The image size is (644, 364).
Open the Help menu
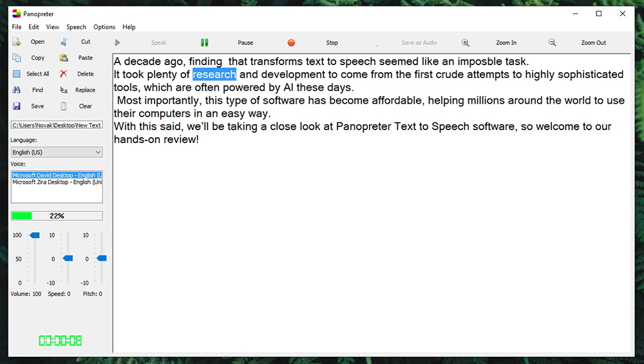129,27
